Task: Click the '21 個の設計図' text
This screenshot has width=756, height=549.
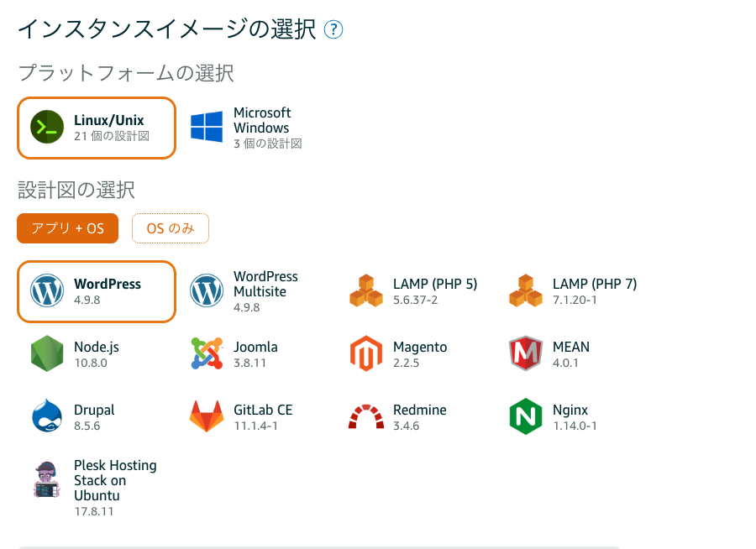Action: (112, 136)
